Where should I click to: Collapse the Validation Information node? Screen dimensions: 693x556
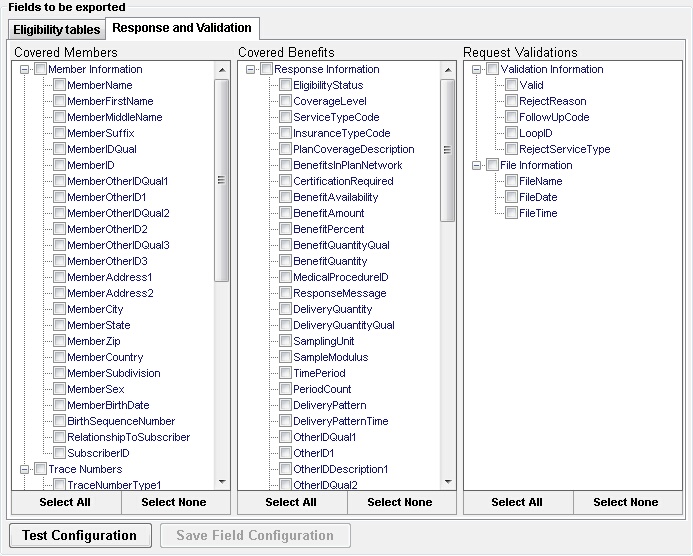point(477,69)
